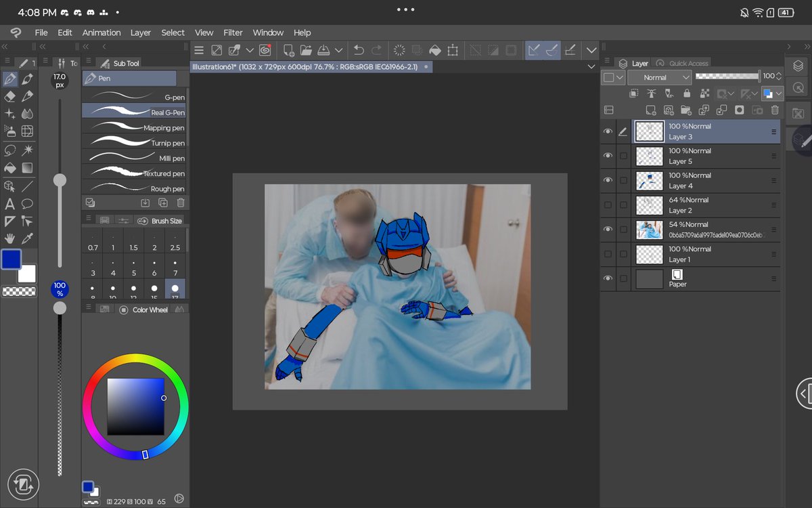Select the Auto select magic wand tool
This screenshot has width=812, height=508.
28,150
